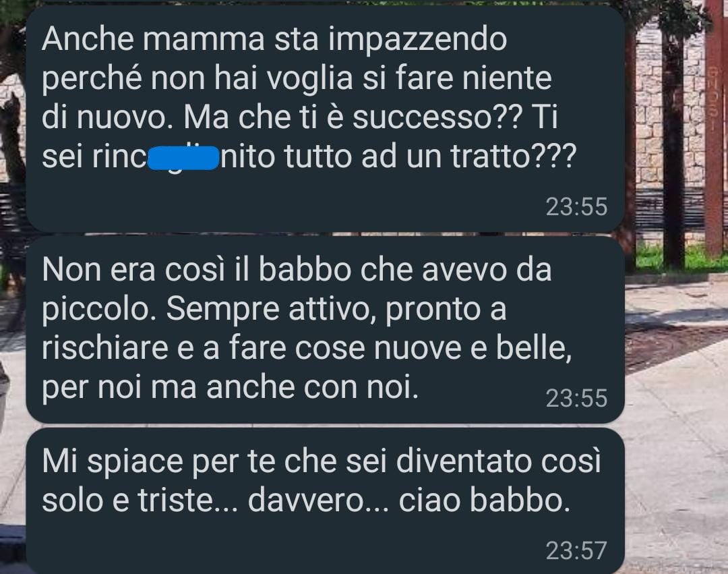Click the words "ciao babbo."

pos(484,500)
